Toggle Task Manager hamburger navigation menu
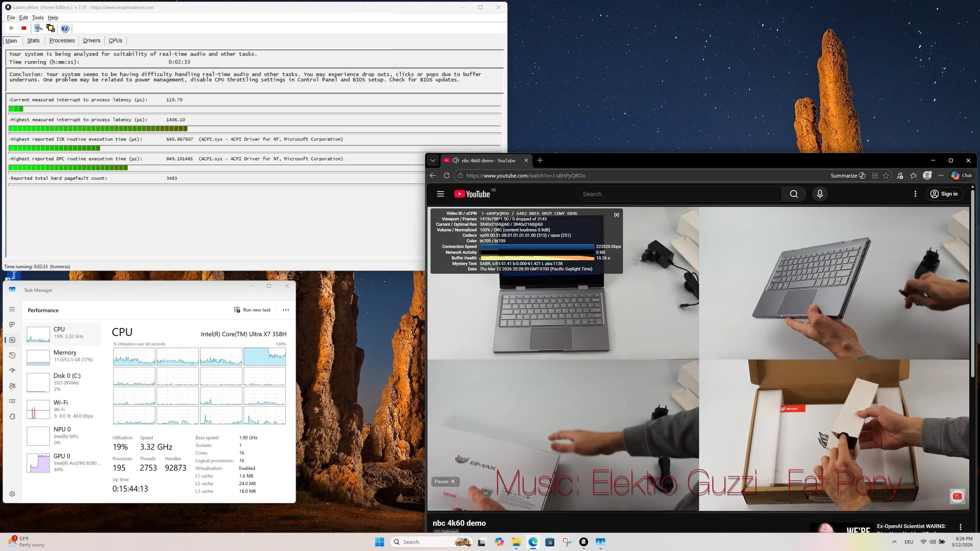This screenshot has height=551, width=980. pyautogui.click(x=12, y=309)
